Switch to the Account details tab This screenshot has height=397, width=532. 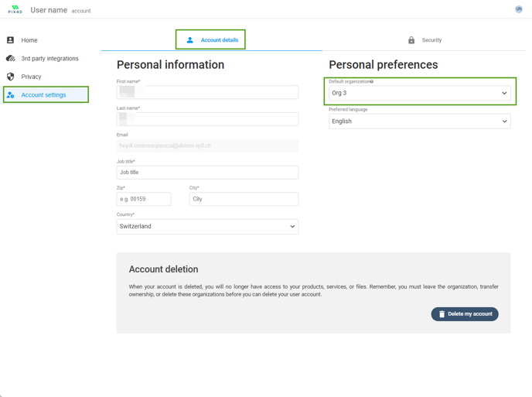pyautogui.click(x=212, y=40)
